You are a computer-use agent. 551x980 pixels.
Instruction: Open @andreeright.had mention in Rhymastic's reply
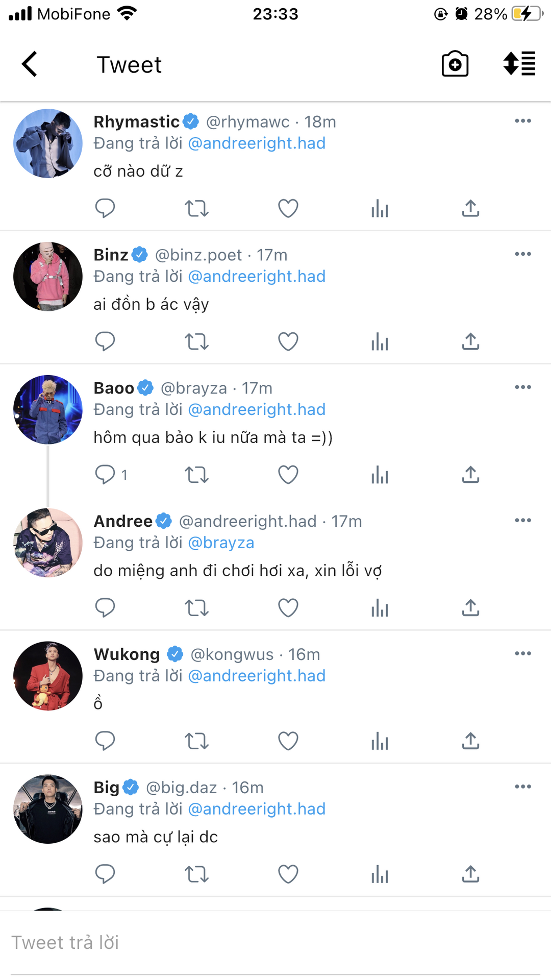(x=257, y=143)
